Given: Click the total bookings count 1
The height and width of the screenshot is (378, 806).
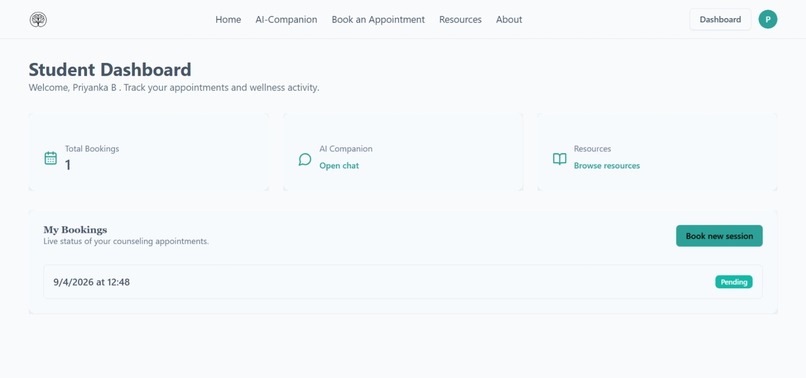Looking at the screenshot, I should [x=68, y=165].
